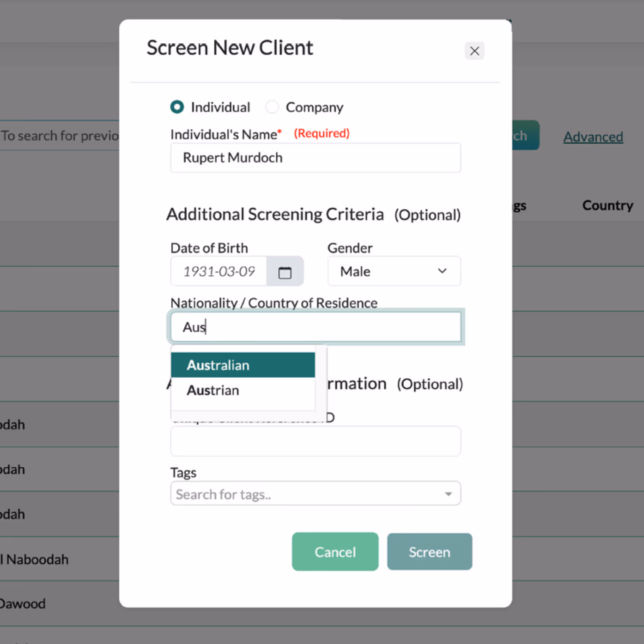Click the Nationality input field
The height and width of the screenshot is (644, 644).
(316, 327)
